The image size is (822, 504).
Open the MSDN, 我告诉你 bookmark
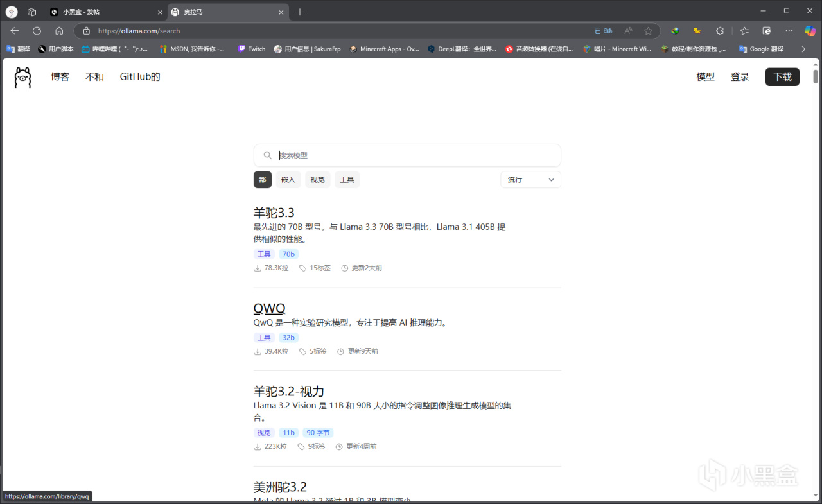pos(193,49)
